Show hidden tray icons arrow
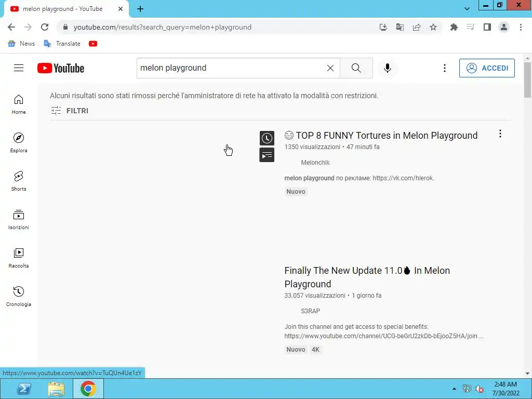The height and width of the screenshot is (399, 532). [x=454, y=389]
